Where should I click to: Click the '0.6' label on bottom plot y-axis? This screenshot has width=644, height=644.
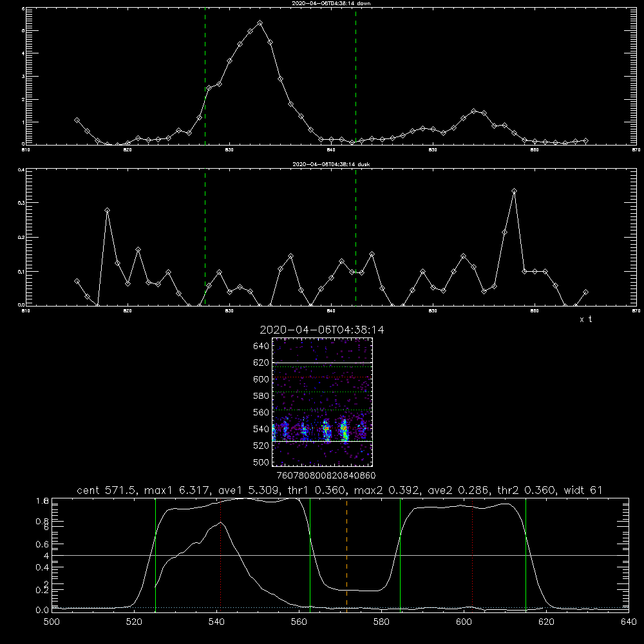(43, 544)
